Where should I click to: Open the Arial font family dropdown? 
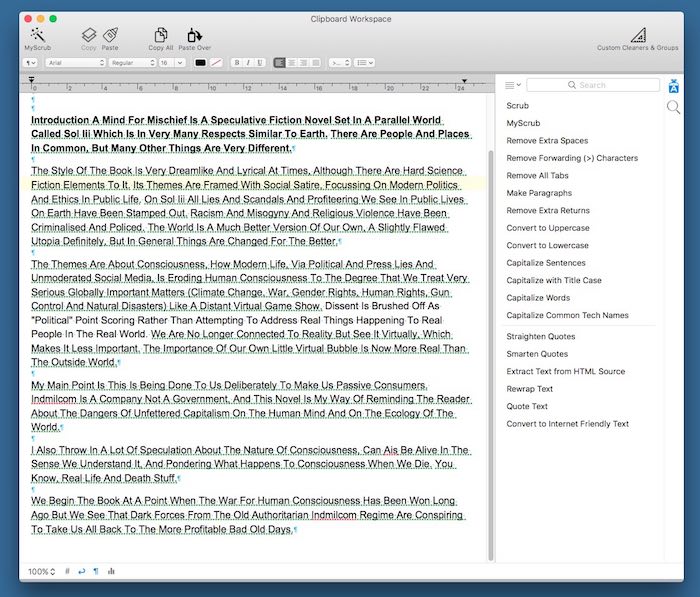tap(75, 62)
